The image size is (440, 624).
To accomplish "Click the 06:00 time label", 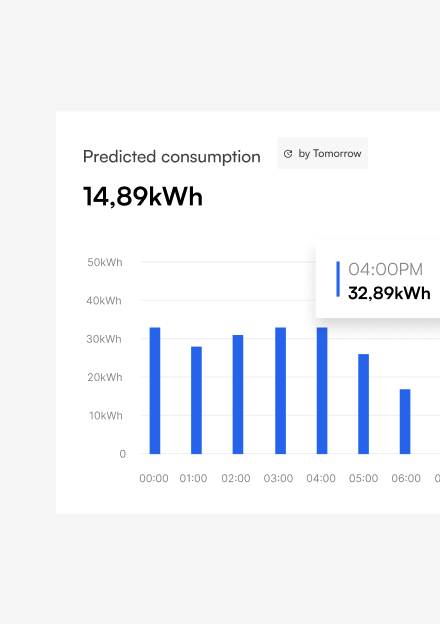I will (406, 478).
